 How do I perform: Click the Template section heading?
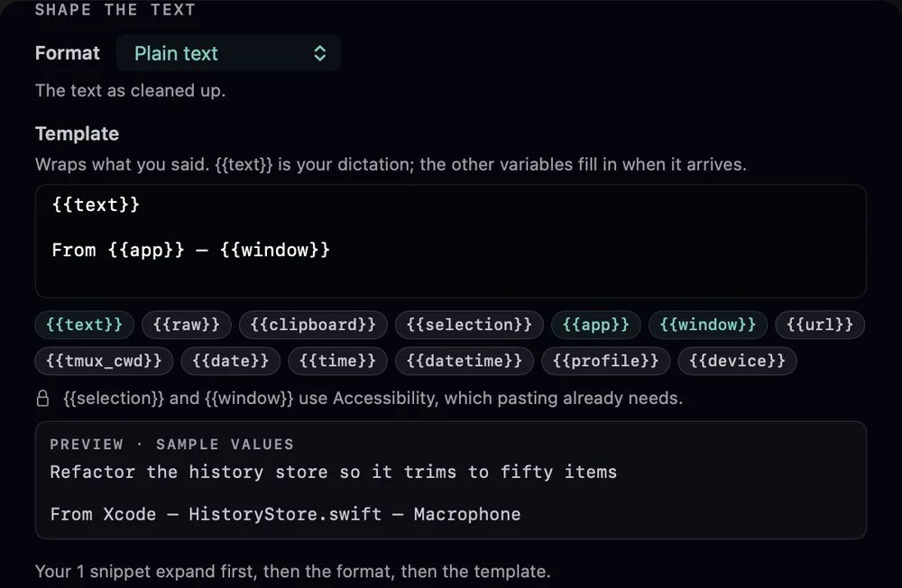click(x=77, y=133)
